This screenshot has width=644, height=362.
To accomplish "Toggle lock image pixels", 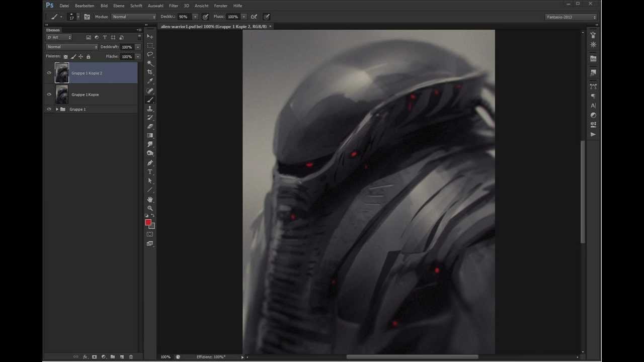I will pos(73,57).
